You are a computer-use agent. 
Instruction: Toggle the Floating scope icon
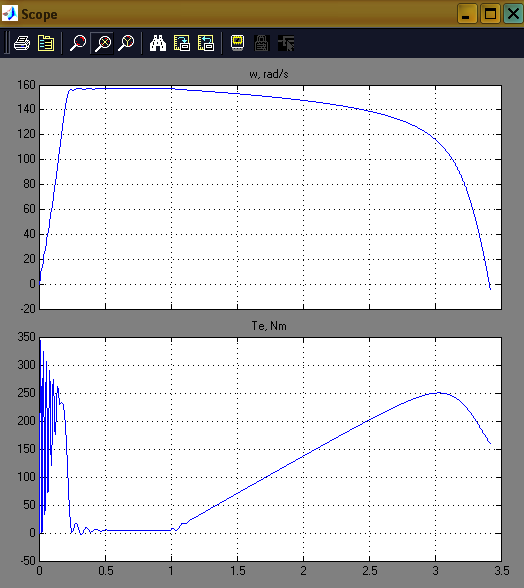[x=237, y=44]
